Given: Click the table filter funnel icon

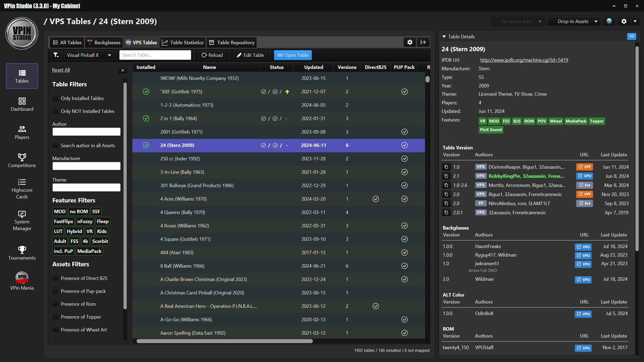Looking at the screenshot, I should pos(56,55).
